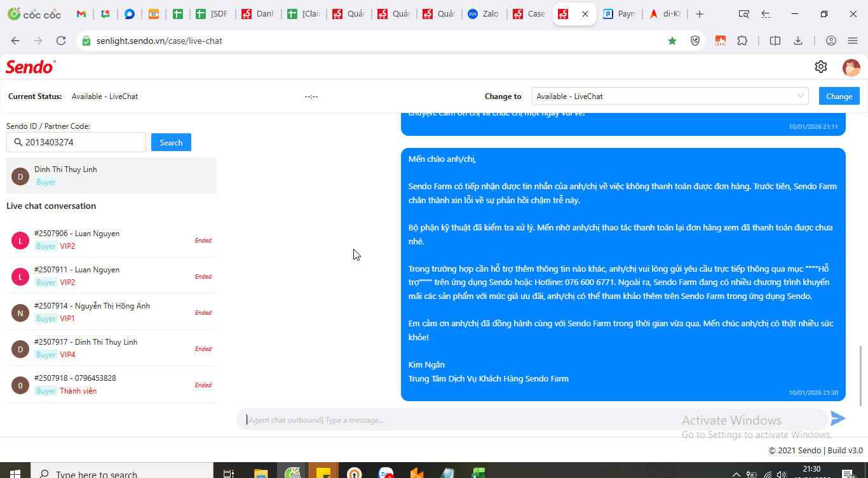This screenshot has height=478, width=868.
Task: Open the browser main menu
Action: [x=853, y=41]
